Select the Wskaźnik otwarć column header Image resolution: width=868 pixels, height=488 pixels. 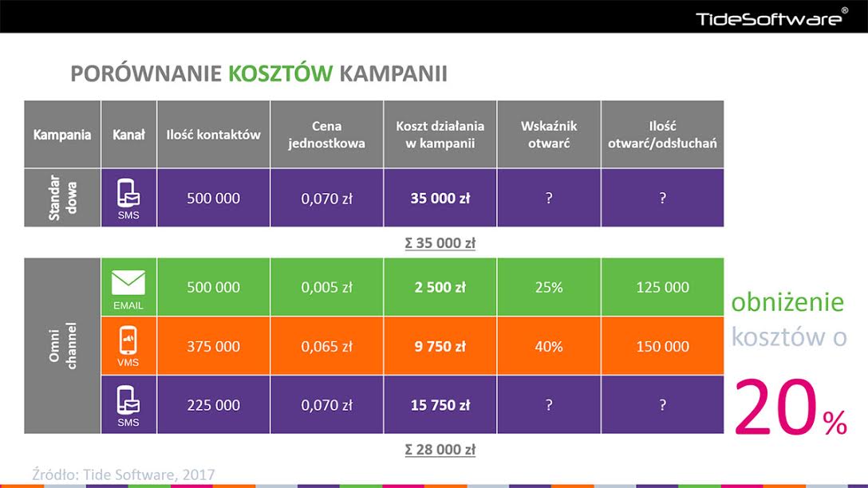(549, 135)
